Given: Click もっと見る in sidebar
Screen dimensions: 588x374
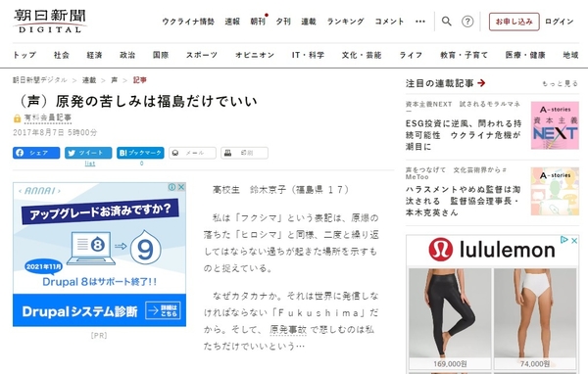Looking at the screenshot, I should (x=560, y=83).
